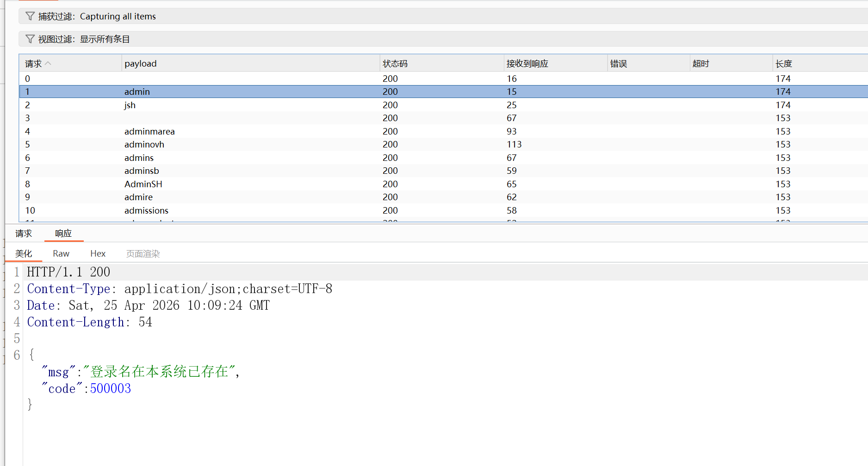Image resolution: width=868 pixels, height=466 pixels.
Task: Sort results by payload column
Action: 250,63
